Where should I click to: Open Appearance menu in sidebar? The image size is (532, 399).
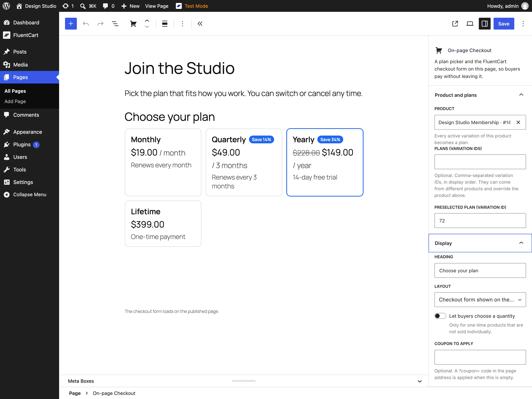[29, 132]
